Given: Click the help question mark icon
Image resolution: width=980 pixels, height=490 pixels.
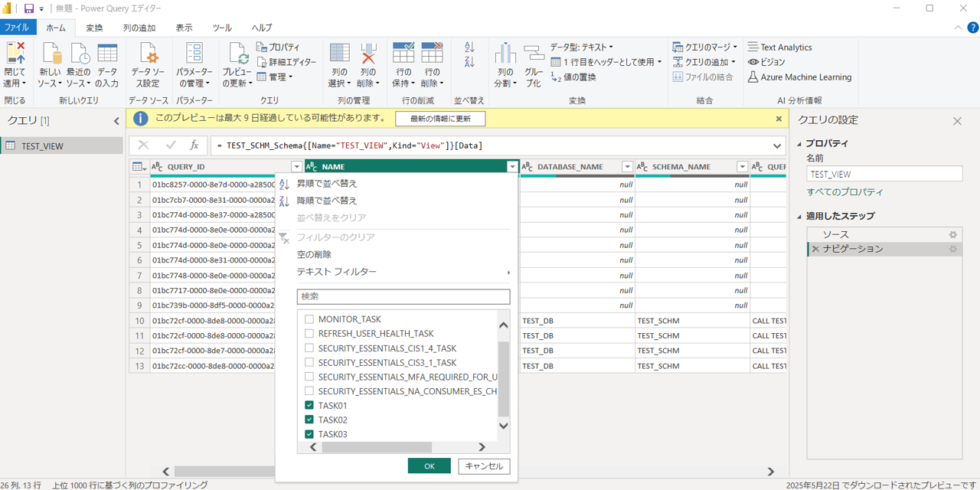Looking at the screenshot, I should click(972, 28).
